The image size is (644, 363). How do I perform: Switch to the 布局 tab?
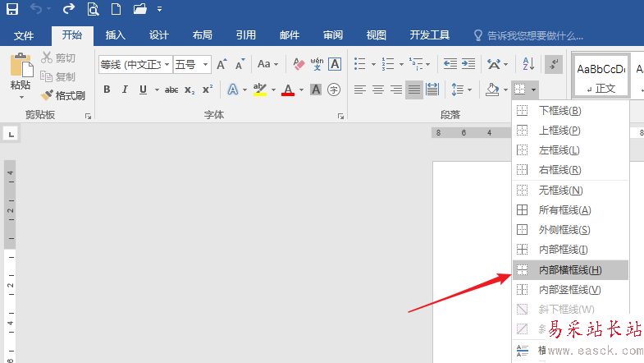(203, 35)
